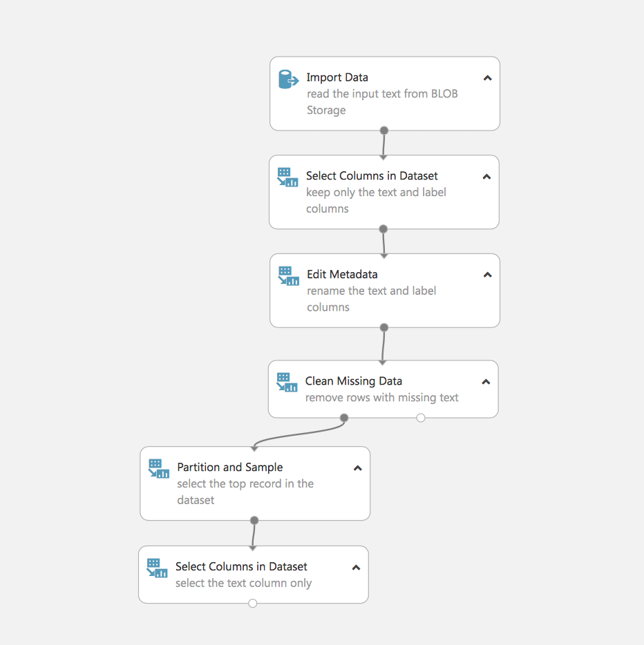Viewport: 644px width, 645px height.
Task: Click the Partition and Sample module icon
Action: [158, 469]
